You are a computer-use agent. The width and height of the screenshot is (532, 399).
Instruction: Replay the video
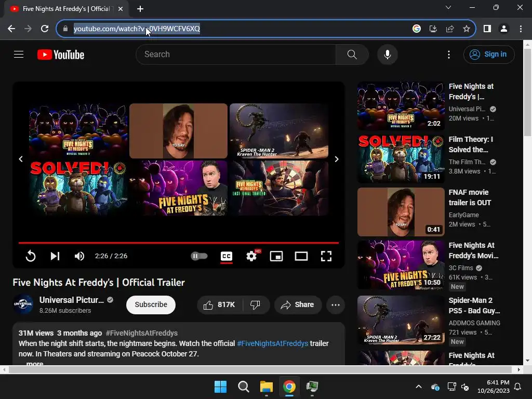[x=31, y=256]
